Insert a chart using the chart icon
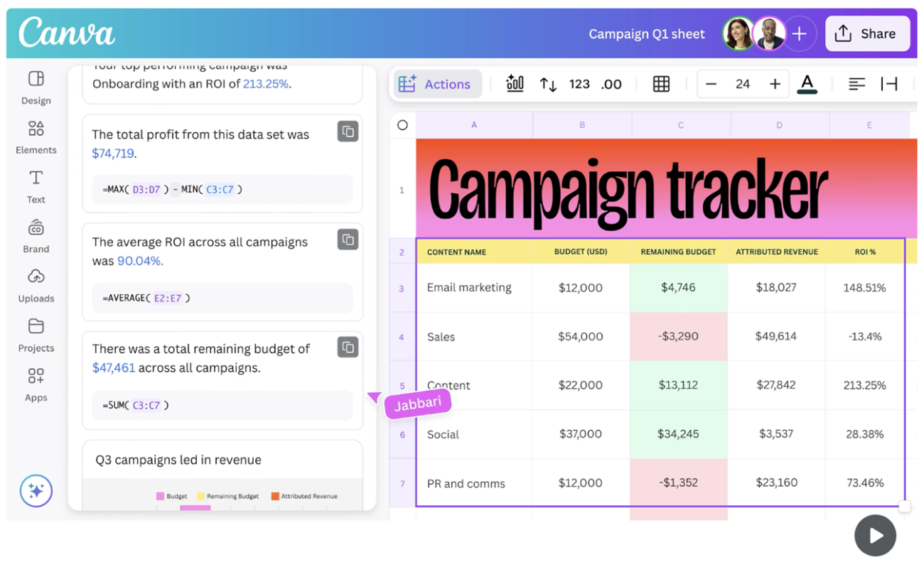This screenshot has width=924, height=567. coord(515,84)
